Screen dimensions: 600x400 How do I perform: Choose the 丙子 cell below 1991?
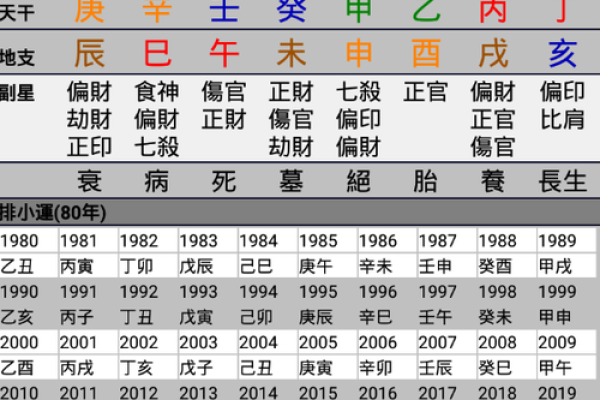point(88,317)
